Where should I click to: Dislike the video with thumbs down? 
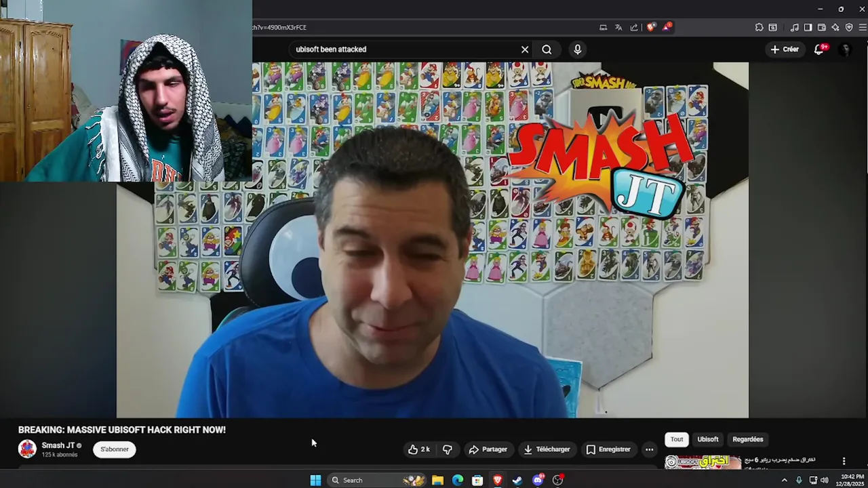pos(448,449)
